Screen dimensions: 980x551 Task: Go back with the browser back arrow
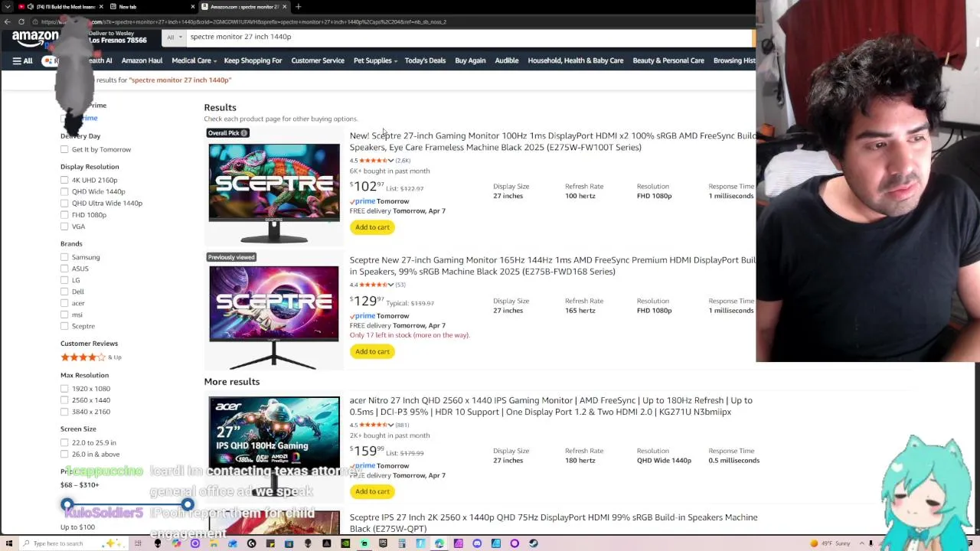click(8, 21)
